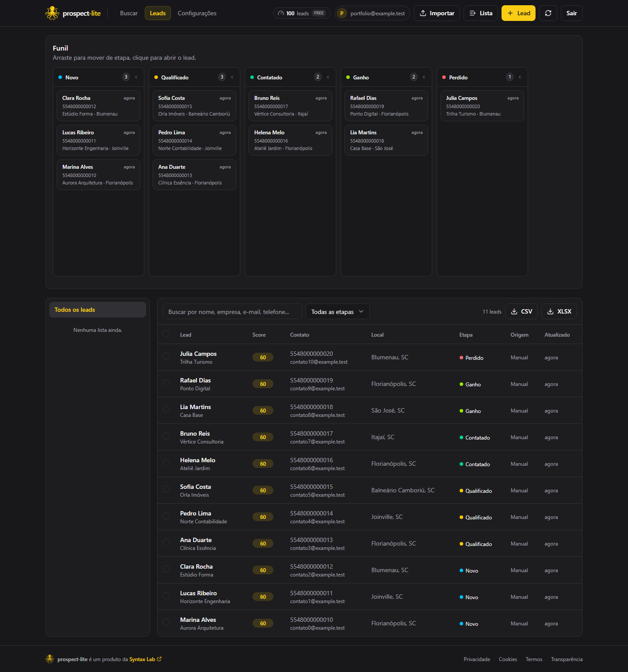This screenshot has width=628, height=672.
Task: Open the Importar upload button
Action: click(x=437, y=13)
